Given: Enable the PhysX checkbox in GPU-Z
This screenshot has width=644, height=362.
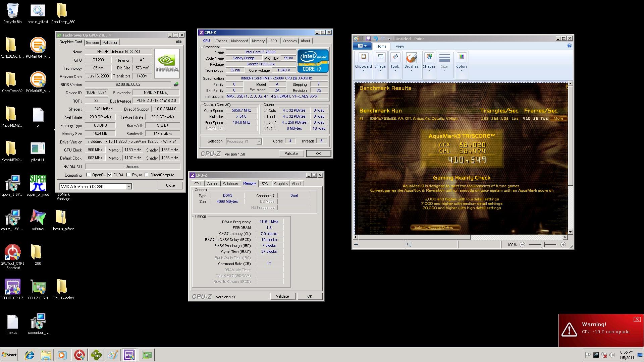Looking at the screenshot, I should (128, 175).
